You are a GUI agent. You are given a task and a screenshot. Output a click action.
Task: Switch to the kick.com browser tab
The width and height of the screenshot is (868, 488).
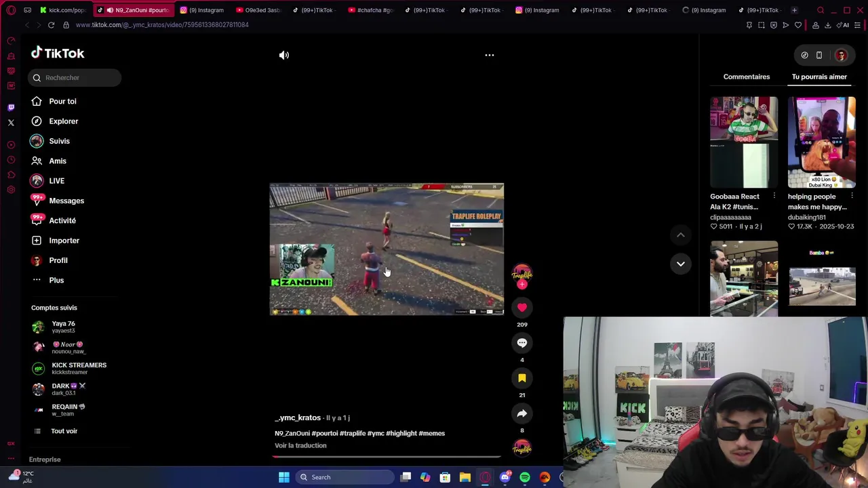tap(62, 10)
